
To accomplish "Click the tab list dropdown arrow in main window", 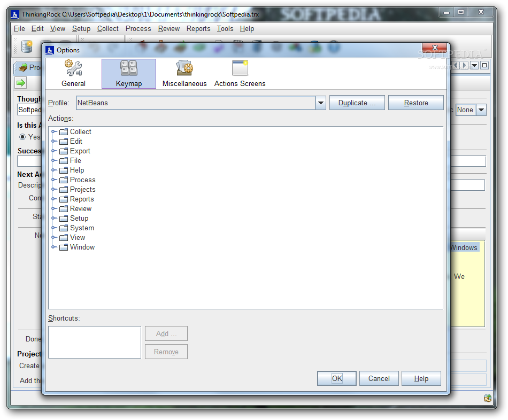I will (474, 65).
